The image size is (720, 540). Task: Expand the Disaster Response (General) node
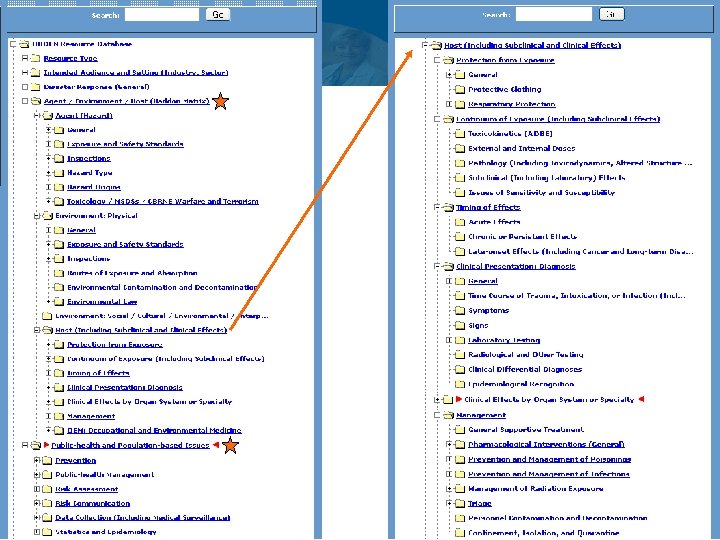[x=25, y=87]
